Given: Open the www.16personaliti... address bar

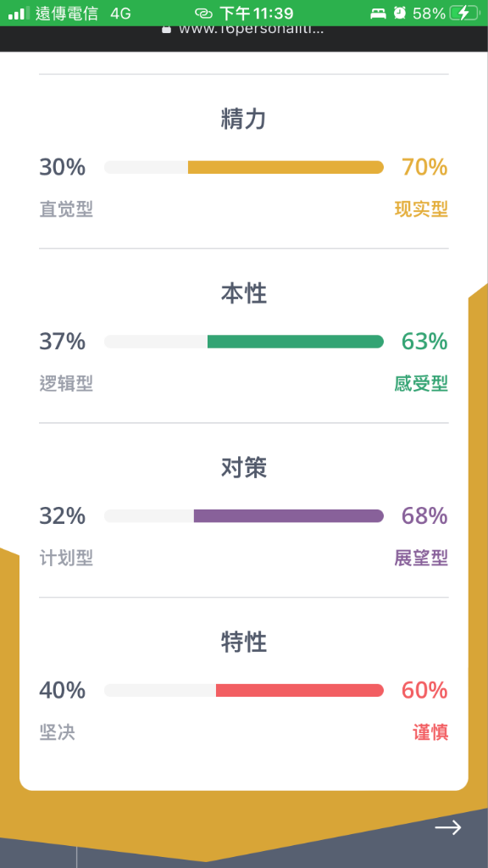Looking at the screenshot, I should click(243, 30).
